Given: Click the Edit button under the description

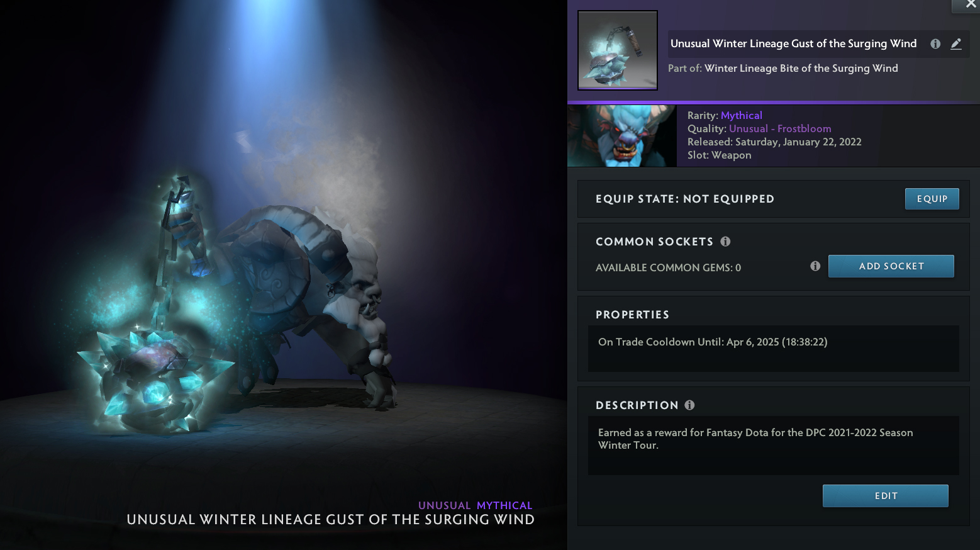Looking at the screenshot, I should (x=885, y=496).
